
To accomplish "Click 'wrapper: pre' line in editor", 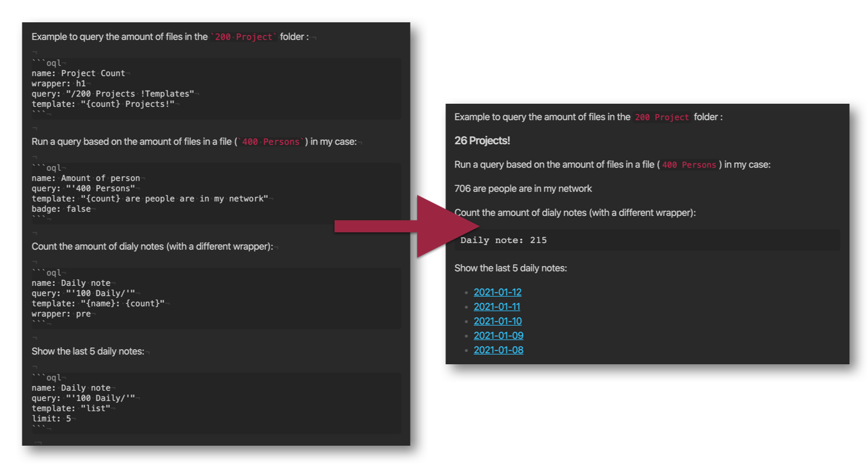I will coord(61,314).
